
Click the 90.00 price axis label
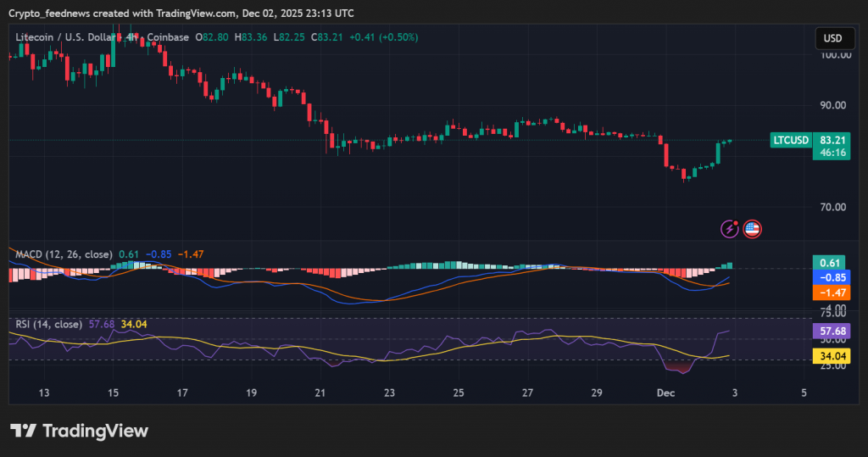(x=833, y=105)
